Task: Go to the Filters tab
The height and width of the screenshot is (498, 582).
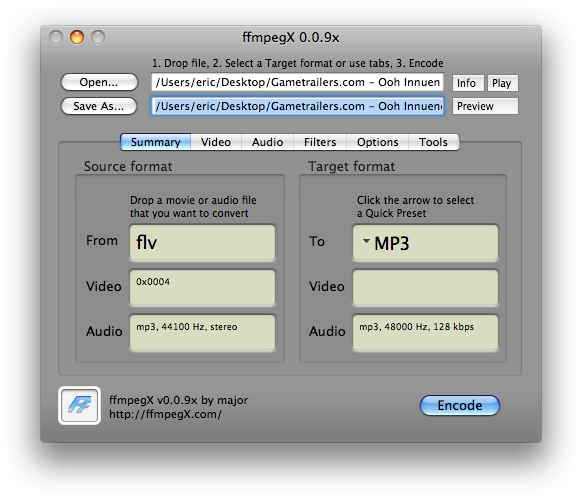Action: 320,142
